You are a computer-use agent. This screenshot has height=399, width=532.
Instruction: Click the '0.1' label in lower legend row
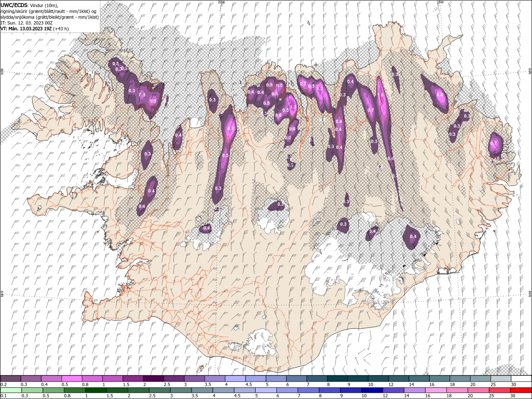pos(4,396)
